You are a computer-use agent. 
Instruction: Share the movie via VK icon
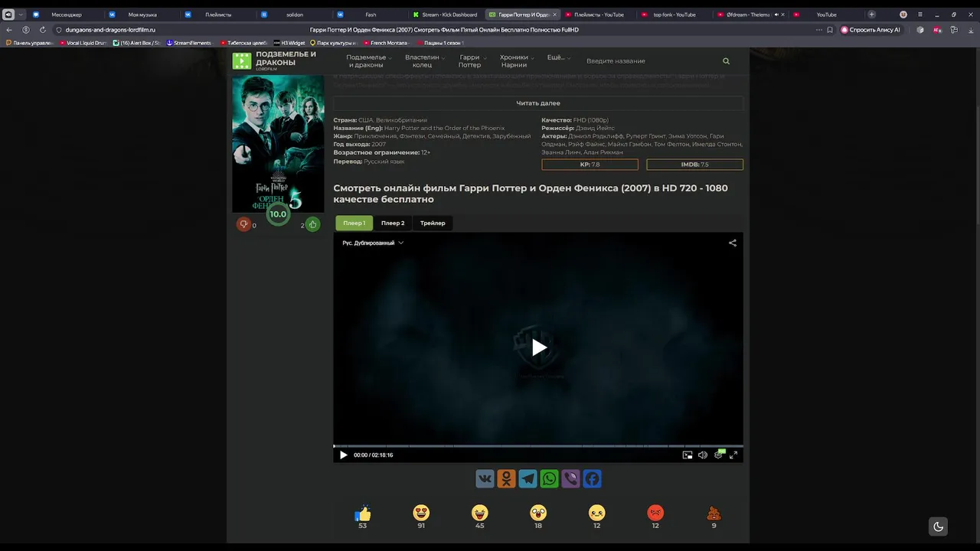coord(485,479)
